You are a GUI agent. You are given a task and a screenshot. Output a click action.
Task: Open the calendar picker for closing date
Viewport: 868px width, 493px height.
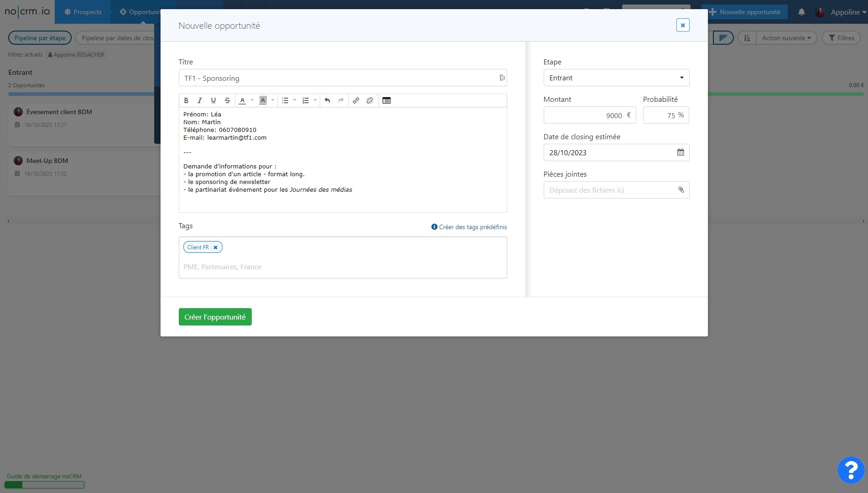pyautogui.click(x=681, y=152)
